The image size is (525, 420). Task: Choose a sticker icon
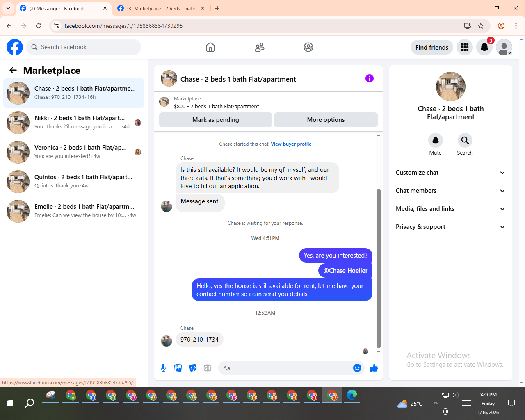[193, 368]
